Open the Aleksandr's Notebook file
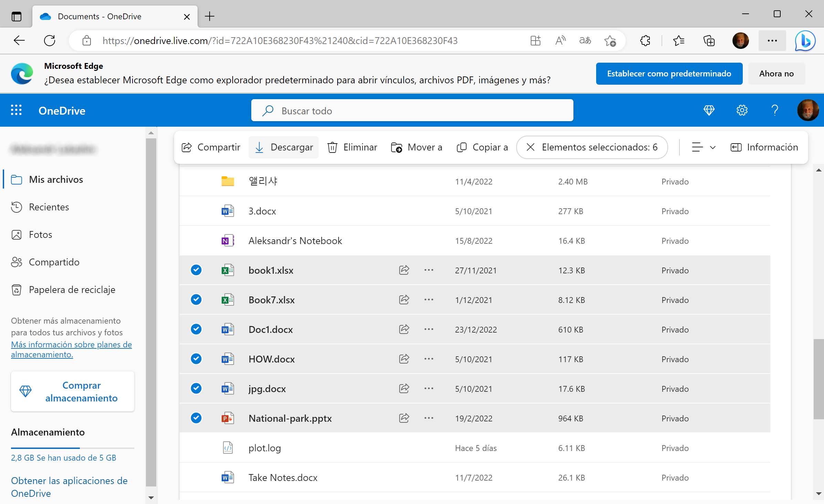The width and height of the screenshot is (824, 504). pos(295,241)
